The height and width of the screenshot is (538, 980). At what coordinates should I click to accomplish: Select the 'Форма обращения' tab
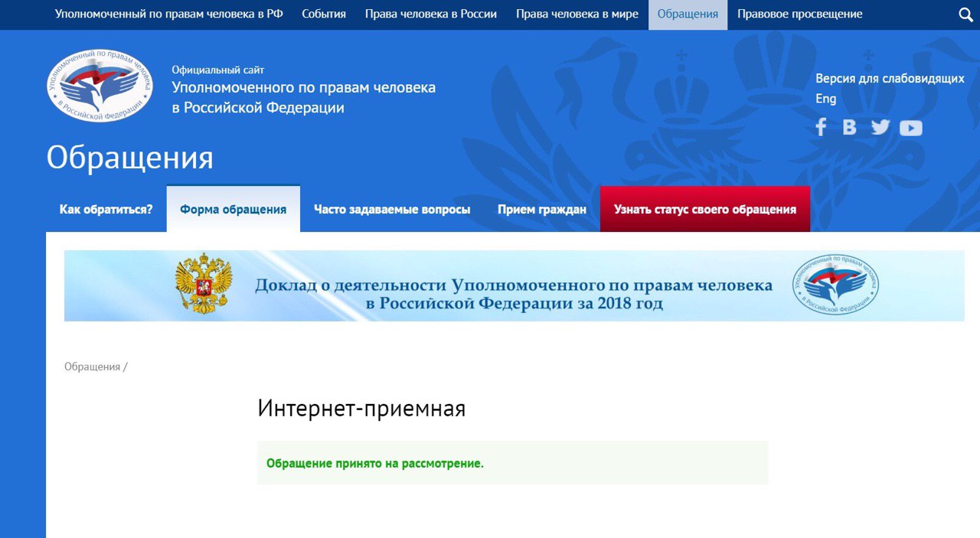point(234,209)
